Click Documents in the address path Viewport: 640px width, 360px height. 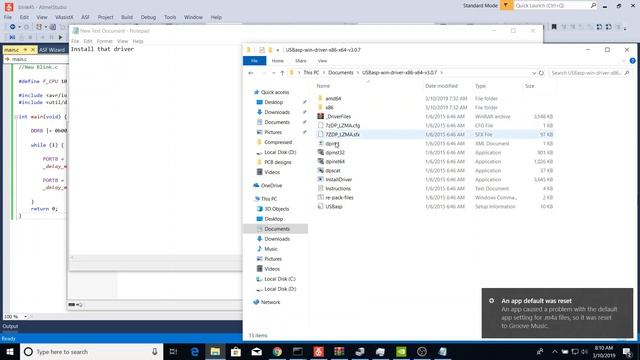click(340, 73)
